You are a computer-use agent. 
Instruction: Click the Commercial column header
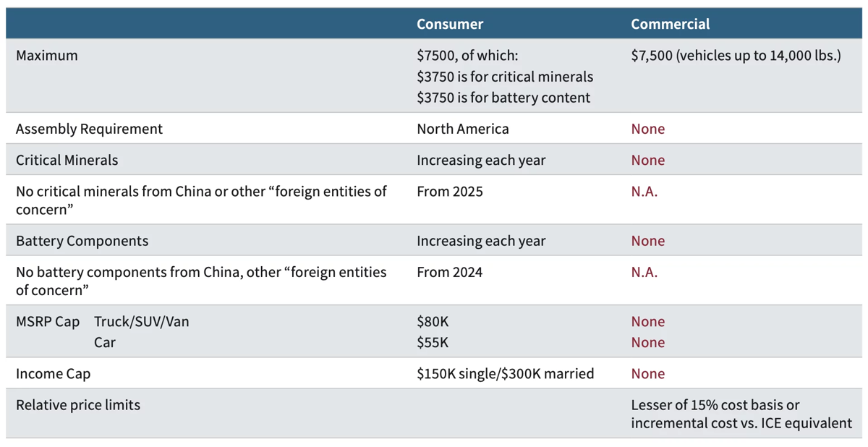point(670,24)
